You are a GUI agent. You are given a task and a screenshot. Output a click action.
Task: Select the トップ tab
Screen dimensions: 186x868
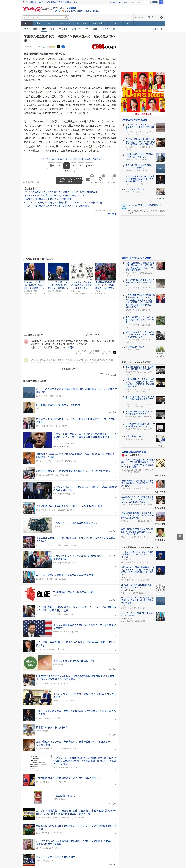pos(27,23)
